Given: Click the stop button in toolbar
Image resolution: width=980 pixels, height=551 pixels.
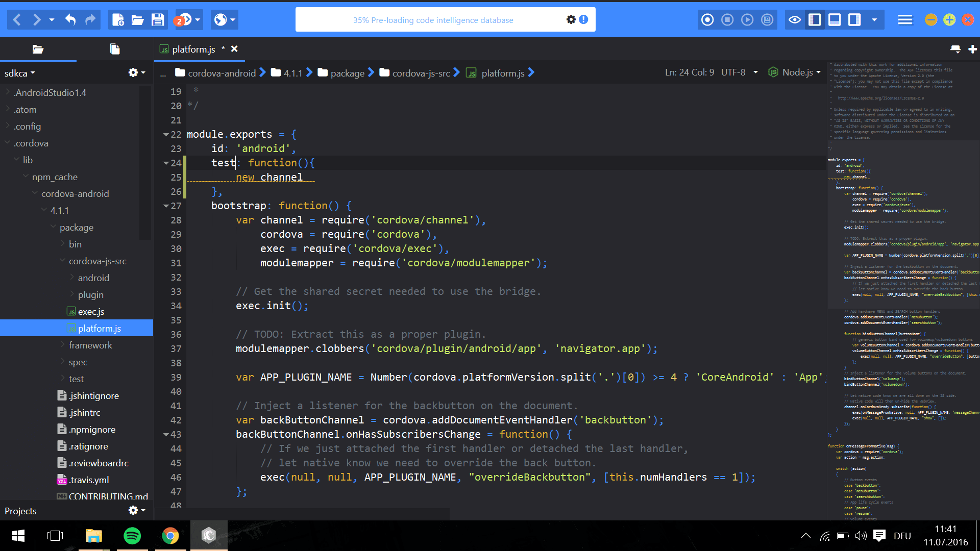Looking at the screenshot, I should (727, 19).
